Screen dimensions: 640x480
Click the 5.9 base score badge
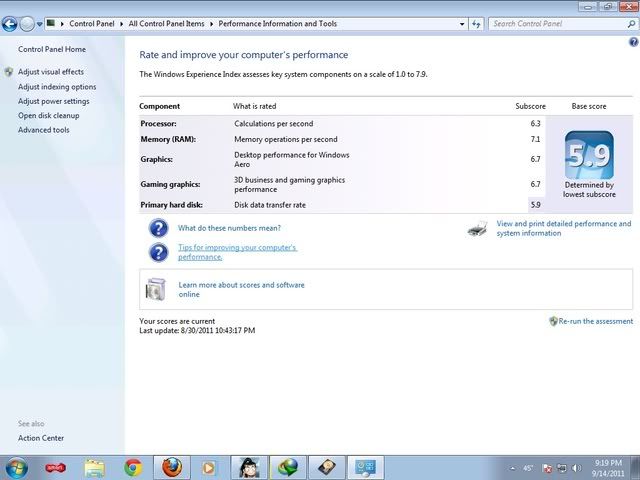[589, 155]
